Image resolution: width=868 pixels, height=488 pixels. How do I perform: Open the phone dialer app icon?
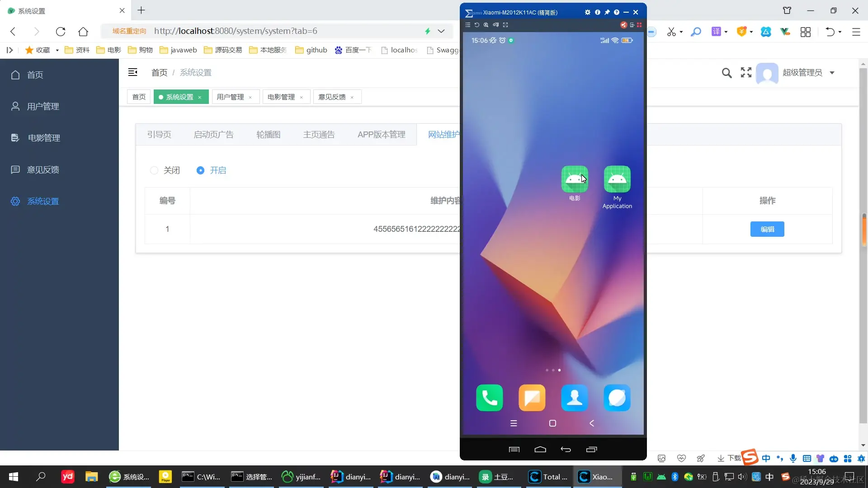(x=489, y=398)
